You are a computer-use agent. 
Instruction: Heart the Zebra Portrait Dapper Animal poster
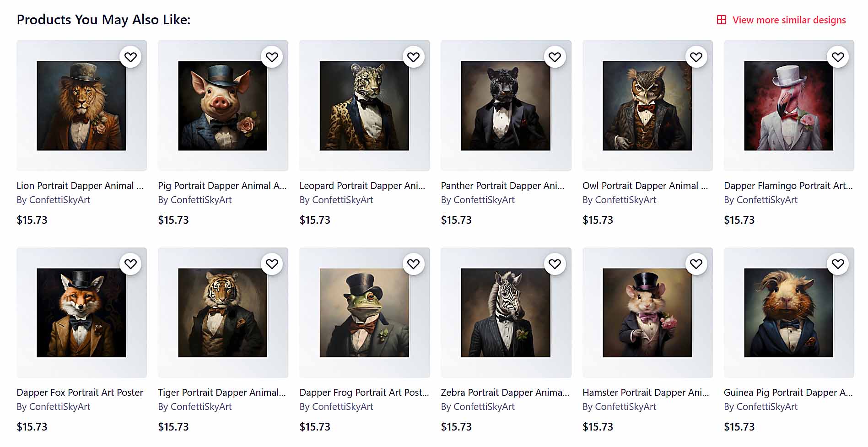[x=555, y=264]
